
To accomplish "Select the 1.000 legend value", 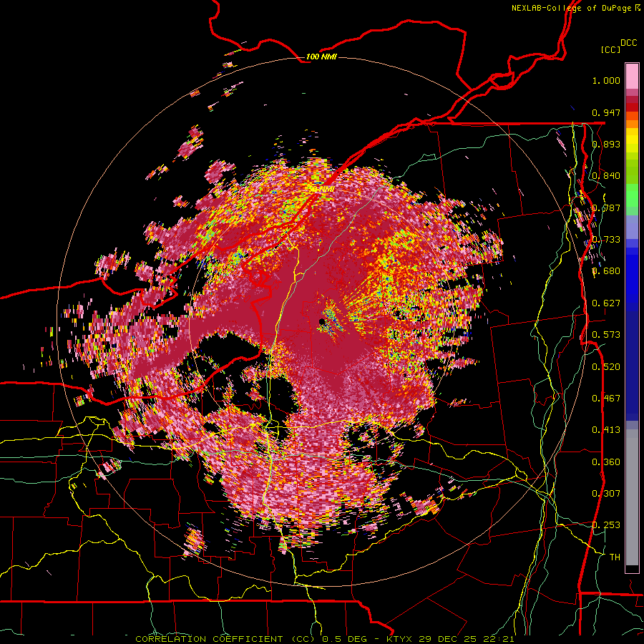I will [606, 80].
